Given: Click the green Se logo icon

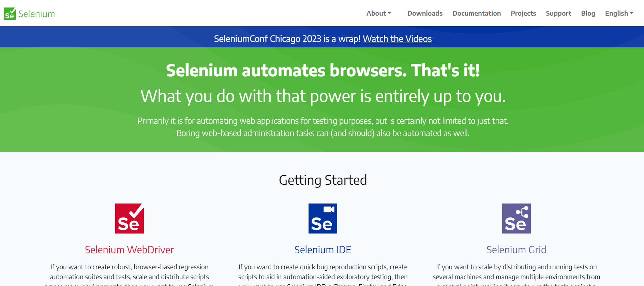Looking at the screenshot, I should coord(10,13).
